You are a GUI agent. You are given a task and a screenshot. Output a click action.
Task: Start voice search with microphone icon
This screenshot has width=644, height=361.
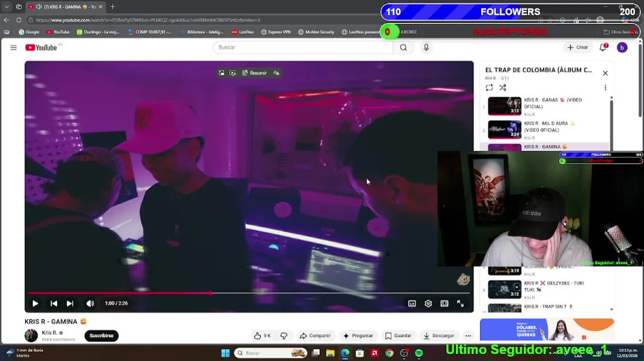click(426, 47)
